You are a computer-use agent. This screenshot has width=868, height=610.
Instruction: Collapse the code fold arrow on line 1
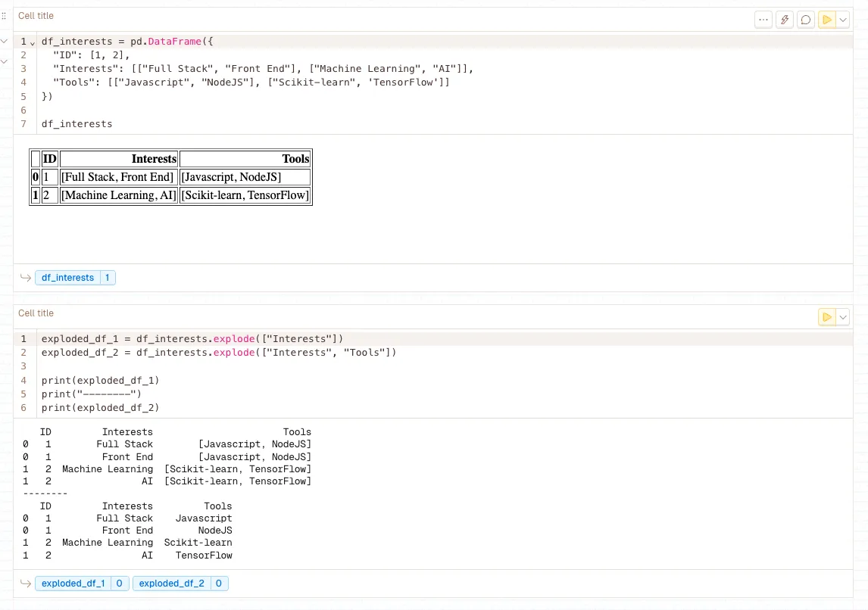(32, 42)
